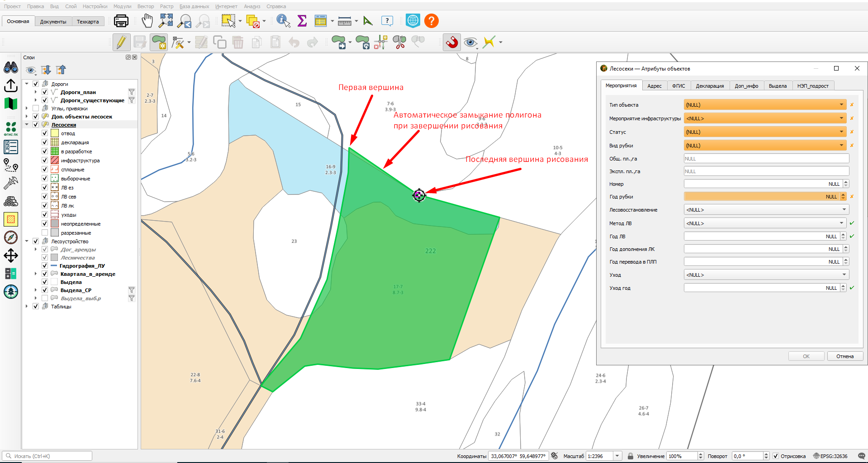The height and width of the screenshot is (463, 868).
Task: Click the Print layout printer icon
Action: [121, 21]
